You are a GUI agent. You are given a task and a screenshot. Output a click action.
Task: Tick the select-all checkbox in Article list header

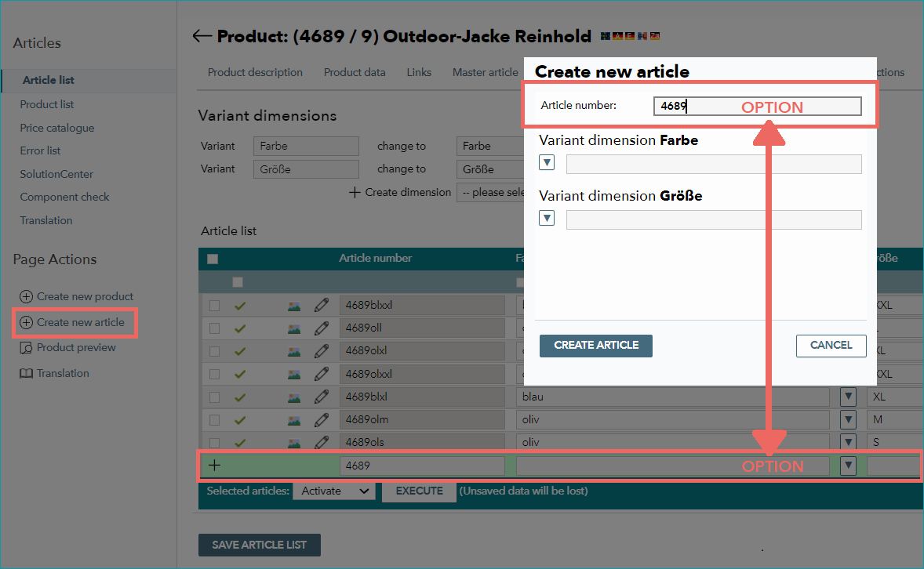pyautogui.click(x=213, y=259)
